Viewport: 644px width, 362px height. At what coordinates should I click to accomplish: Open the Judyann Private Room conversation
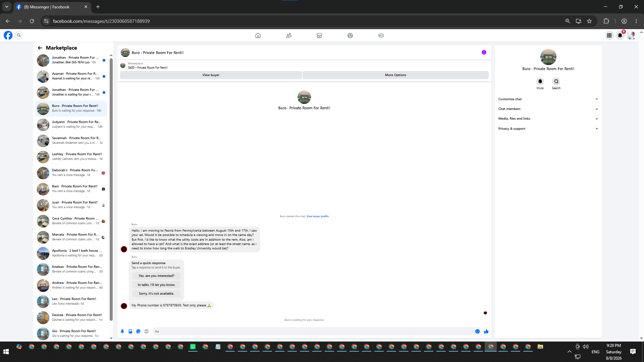pos(71,125)
